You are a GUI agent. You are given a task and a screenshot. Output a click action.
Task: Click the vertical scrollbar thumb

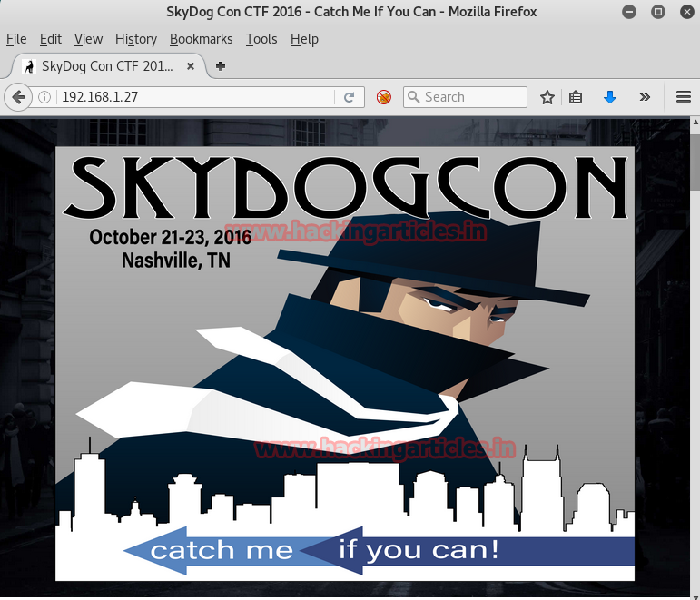(x=695, y=162)
